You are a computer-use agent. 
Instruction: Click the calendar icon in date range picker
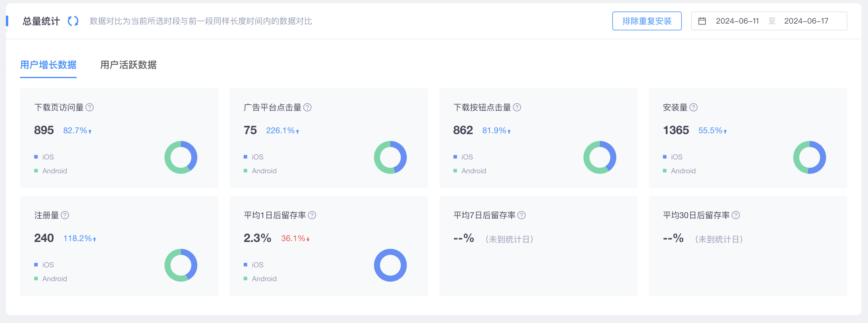(702, 21)
